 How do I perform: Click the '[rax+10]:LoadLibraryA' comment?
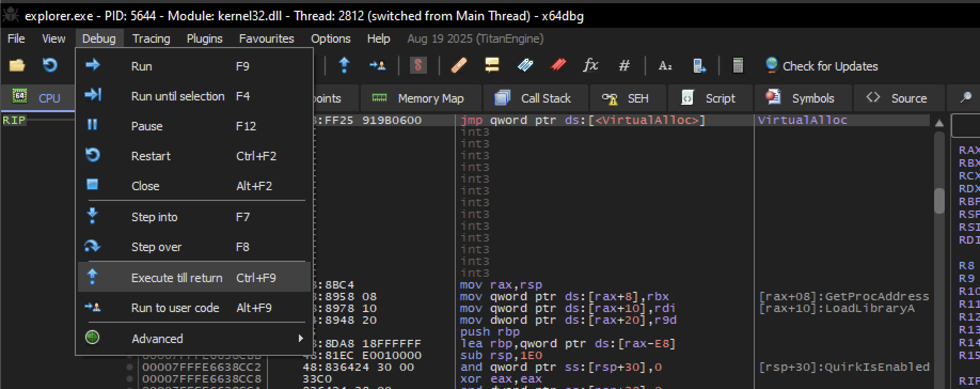[x=836, y=308]
